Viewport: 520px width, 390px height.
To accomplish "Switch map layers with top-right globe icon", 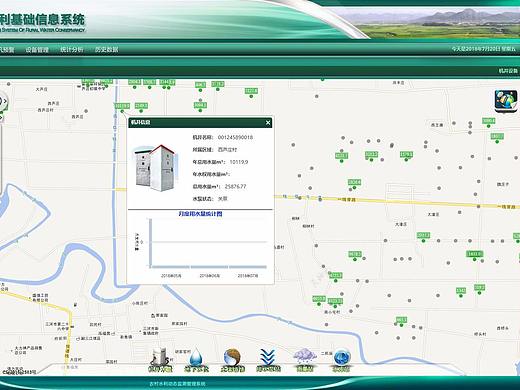I will (506, 101).
